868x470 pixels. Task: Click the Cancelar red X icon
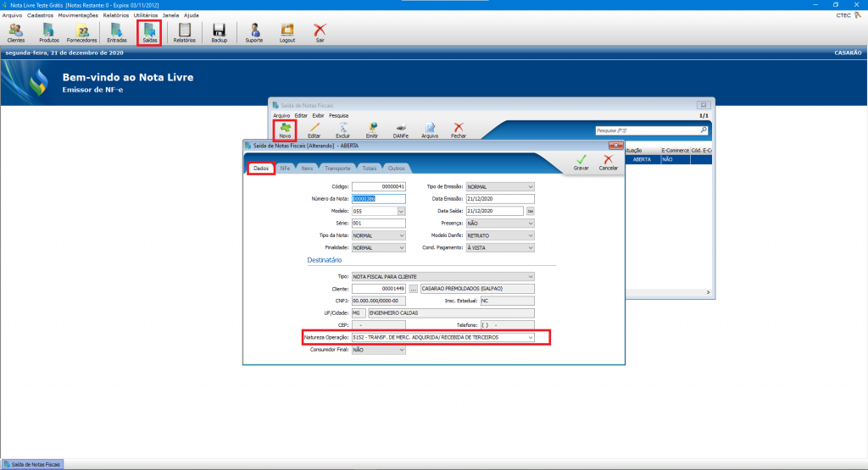(608, 162)
